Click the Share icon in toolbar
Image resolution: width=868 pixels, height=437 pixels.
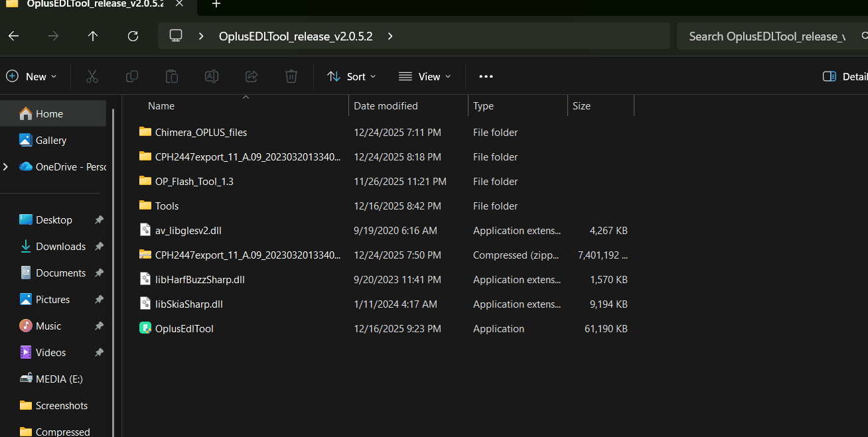(x=252, y=76)
